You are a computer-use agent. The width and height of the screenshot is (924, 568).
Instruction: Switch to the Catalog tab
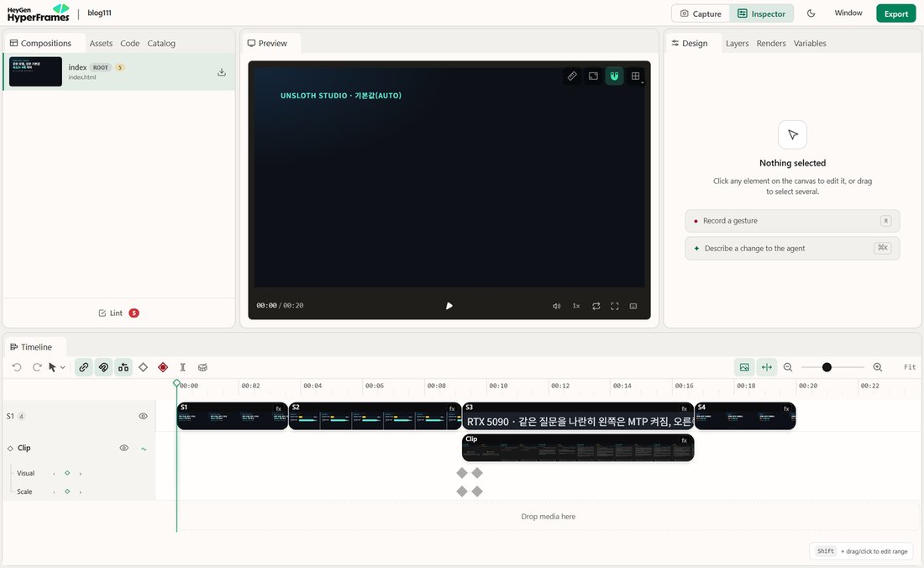click(161, 43)
